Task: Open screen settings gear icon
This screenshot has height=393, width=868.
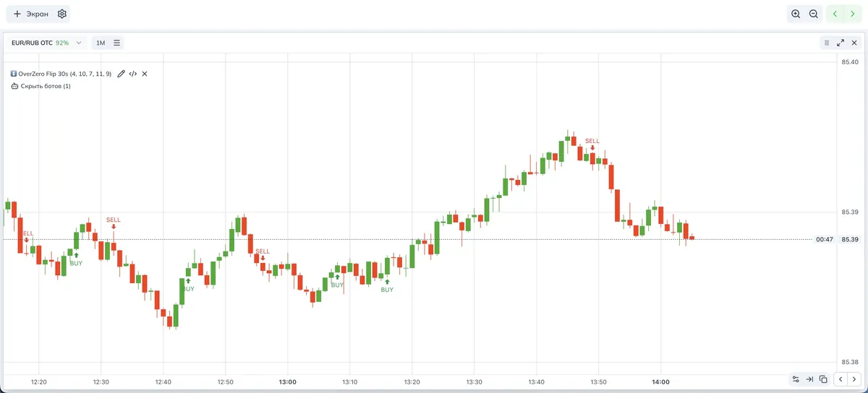Action: pyautogui.click(x=62, y=14)
